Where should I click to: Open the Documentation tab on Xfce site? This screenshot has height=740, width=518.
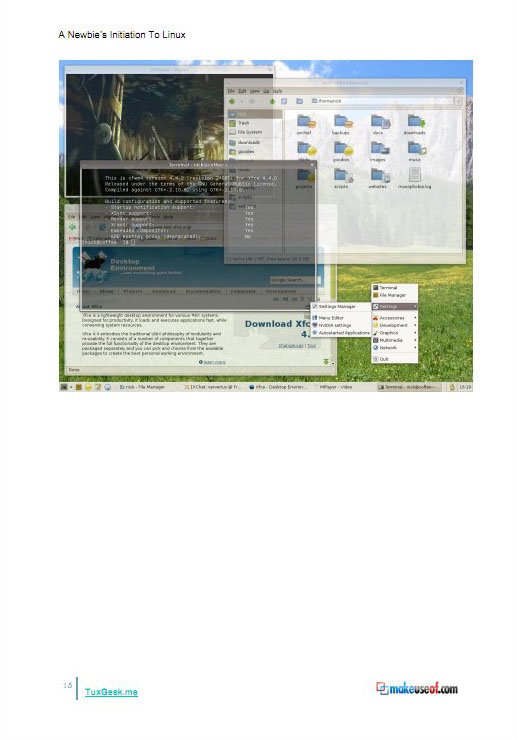tap(203, 292)
